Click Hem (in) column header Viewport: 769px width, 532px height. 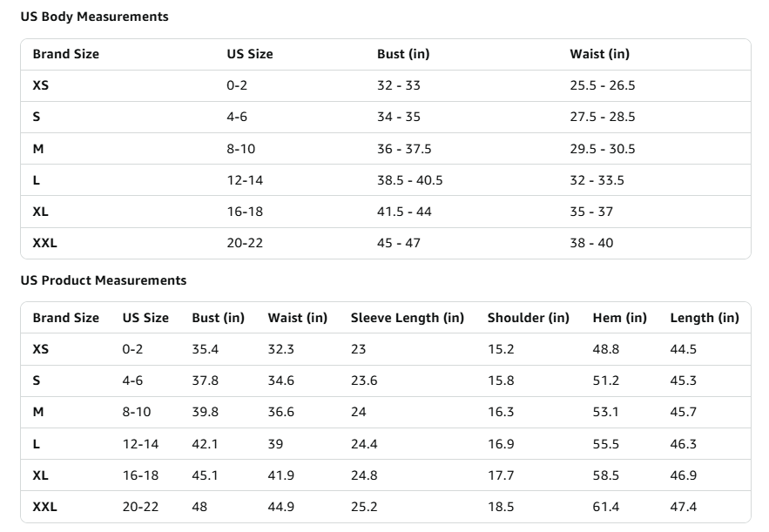pos(619,318)
